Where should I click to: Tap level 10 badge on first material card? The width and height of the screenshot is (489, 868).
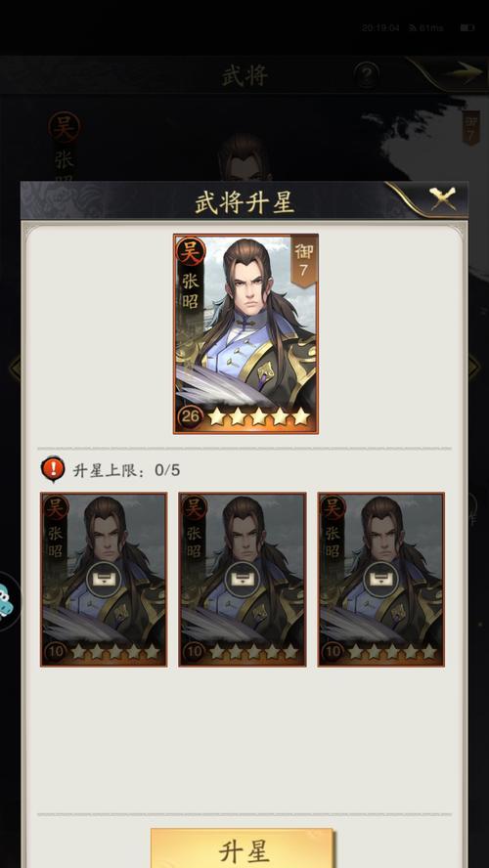tap(55, 652)
